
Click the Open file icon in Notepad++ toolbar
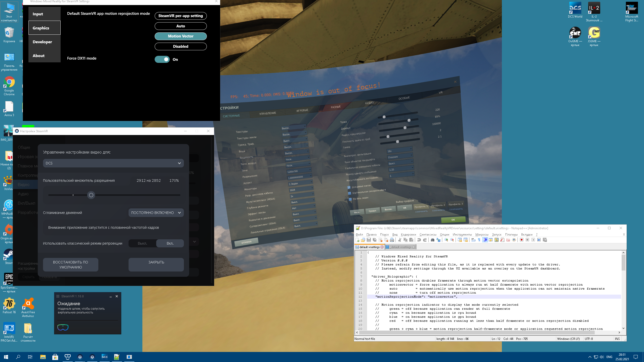(x=363, y=240)
